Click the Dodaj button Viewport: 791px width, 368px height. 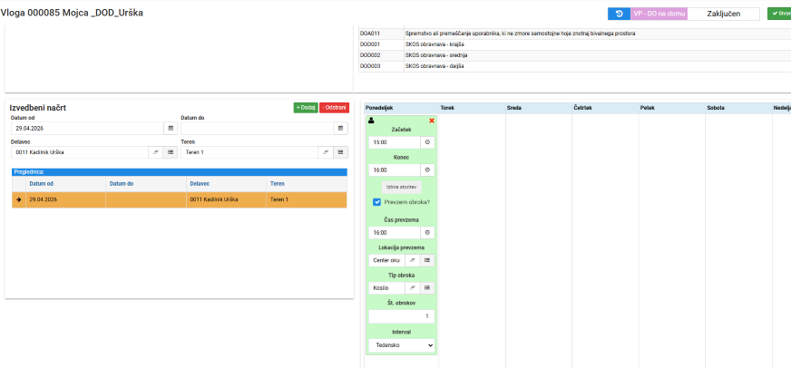pyautogui.click(x=306, y=108)
